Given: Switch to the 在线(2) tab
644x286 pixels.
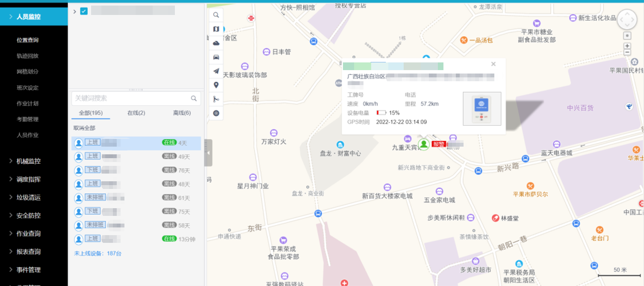Looking at the screenshot, I should pos(136,113).
